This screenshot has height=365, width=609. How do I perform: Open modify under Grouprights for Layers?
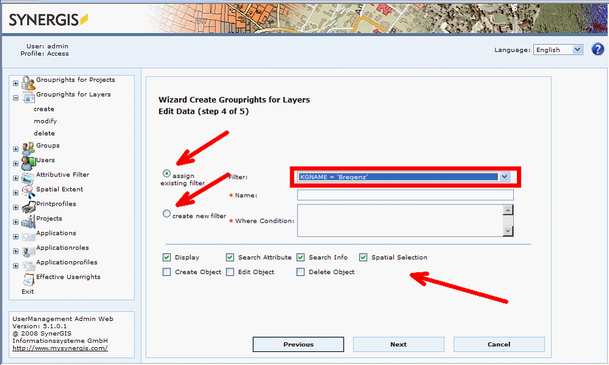click(45, 121)
